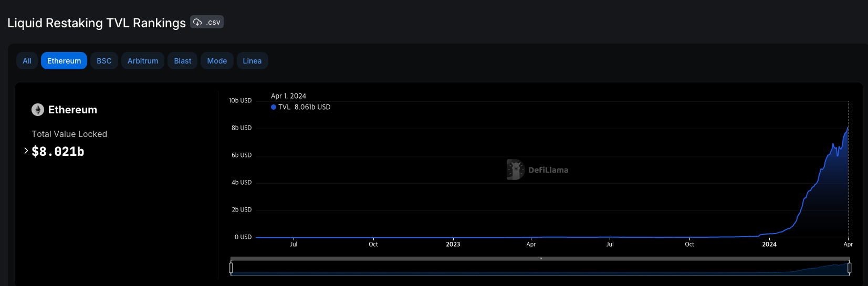
Task: Click the Ethereum coin logo
Action: (x=38, y=110)
